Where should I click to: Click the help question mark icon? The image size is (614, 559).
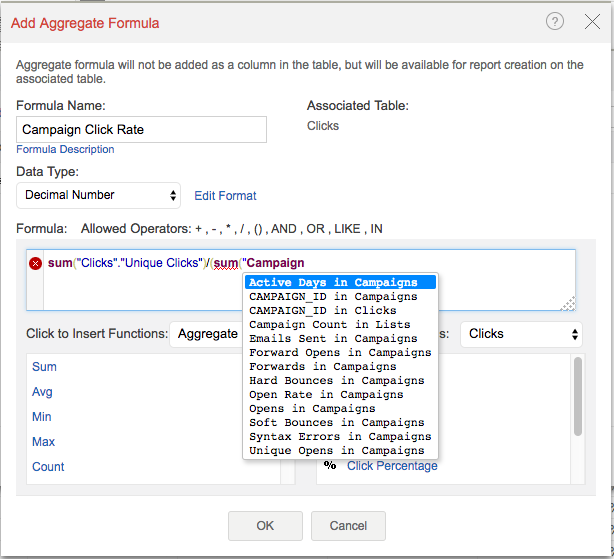[x=555, y=22]
